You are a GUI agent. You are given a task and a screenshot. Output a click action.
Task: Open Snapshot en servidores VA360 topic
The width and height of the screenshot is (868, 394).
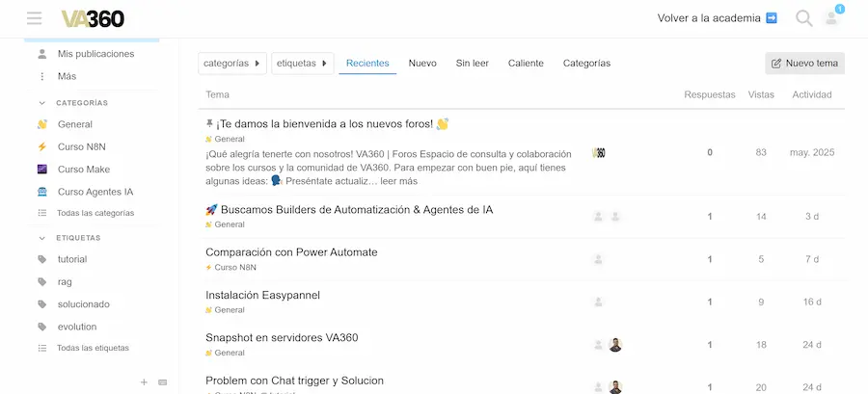pos(282,337)
